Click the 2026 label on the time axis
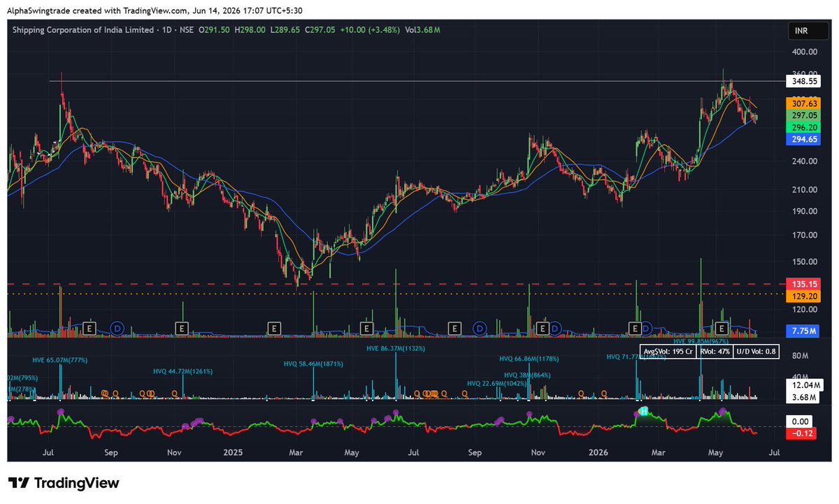Image resolution: width=839 pixels, height=504 pixels. [x=599, y=452]
